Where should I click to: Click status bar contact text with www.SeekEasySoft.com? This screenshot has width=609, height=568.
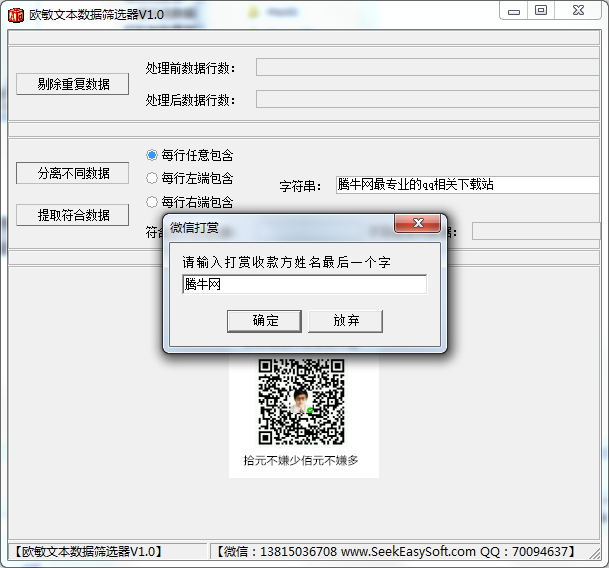point(395,552)
